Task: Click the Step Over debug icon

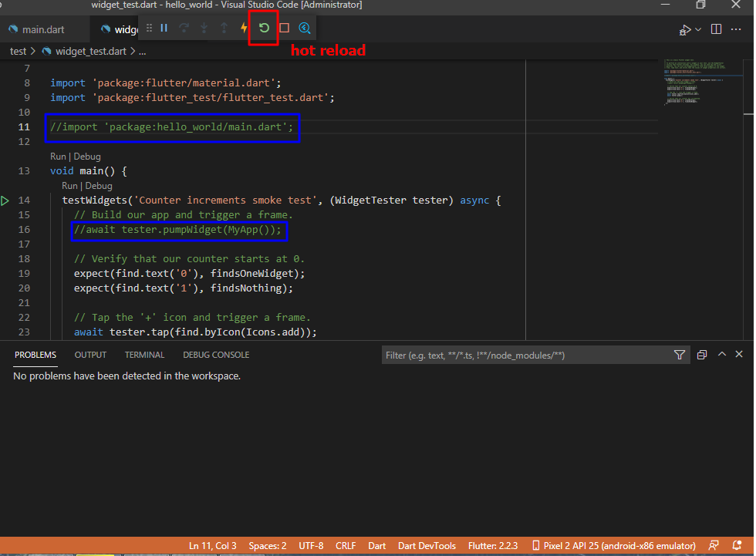Action: pyautogui.click(x=184, y=28)
